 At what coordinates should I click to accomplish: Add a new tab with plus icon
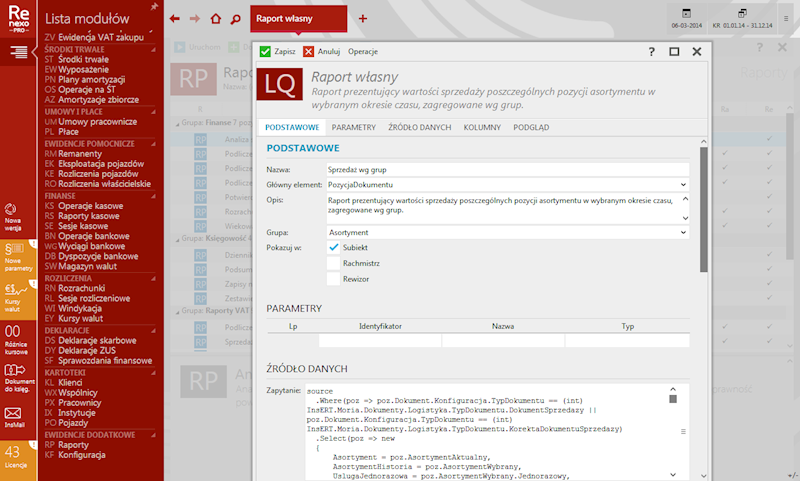point(363,19)
